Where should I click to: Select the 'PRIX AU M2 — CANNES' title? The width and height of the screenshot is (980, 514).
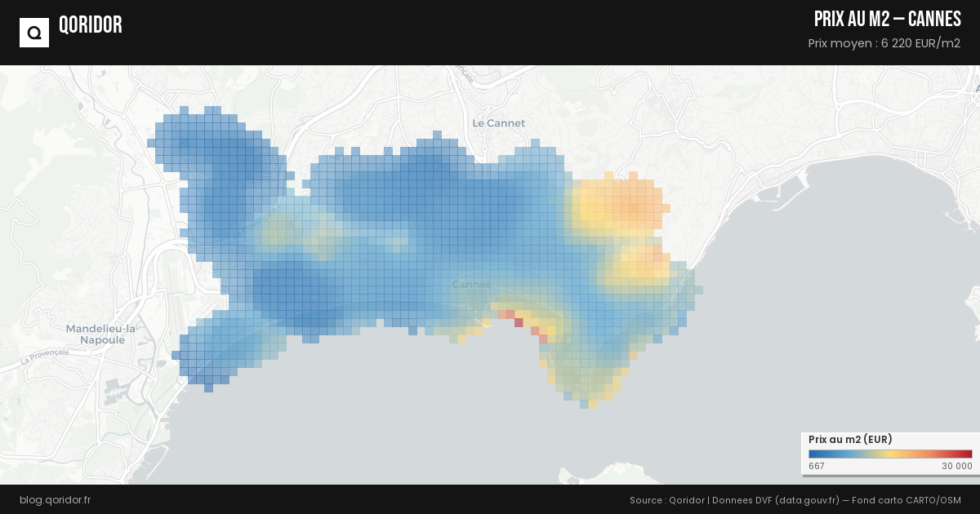click(887, 20)
